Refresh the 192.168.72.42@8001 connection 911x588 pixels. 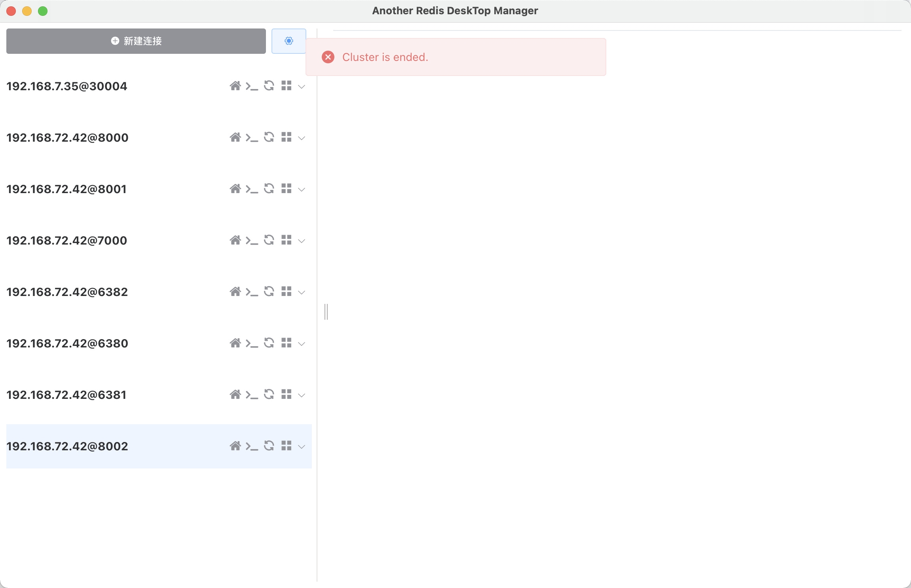(x=269, y=189)
